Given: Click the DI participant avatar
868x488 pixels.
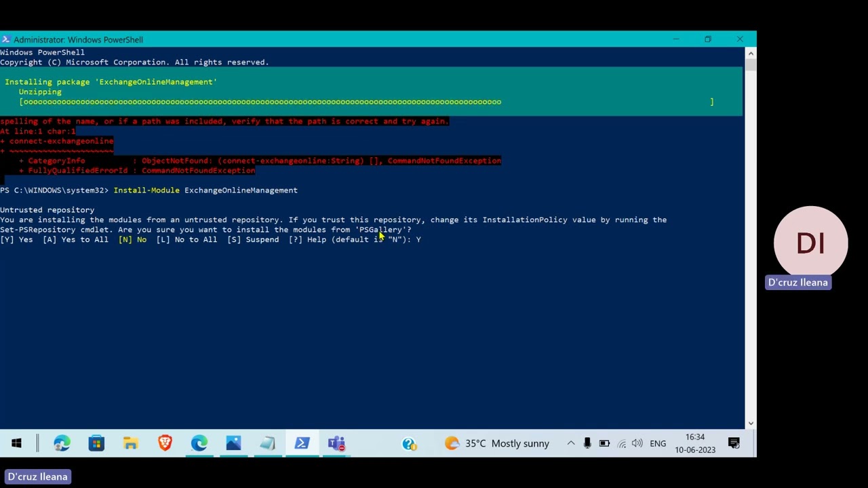Looking at the screenshot, I should pos(810,243).
